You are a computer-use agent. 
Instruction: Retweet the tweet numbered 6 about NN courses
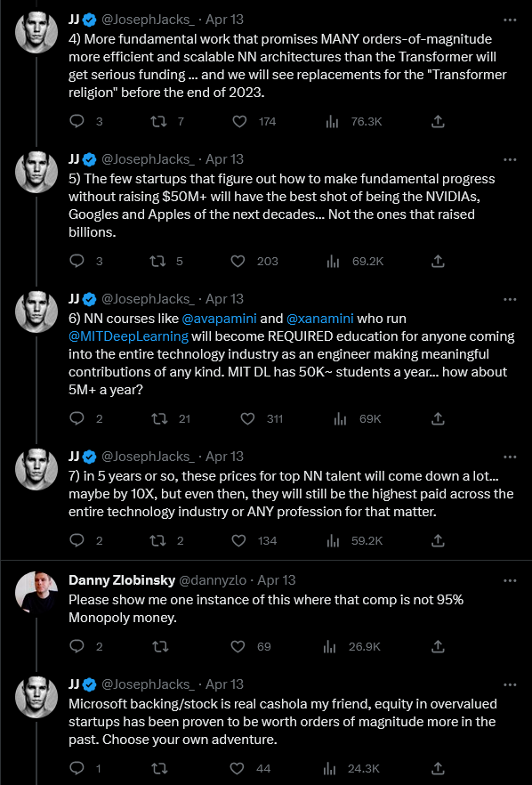click(159, 418)
